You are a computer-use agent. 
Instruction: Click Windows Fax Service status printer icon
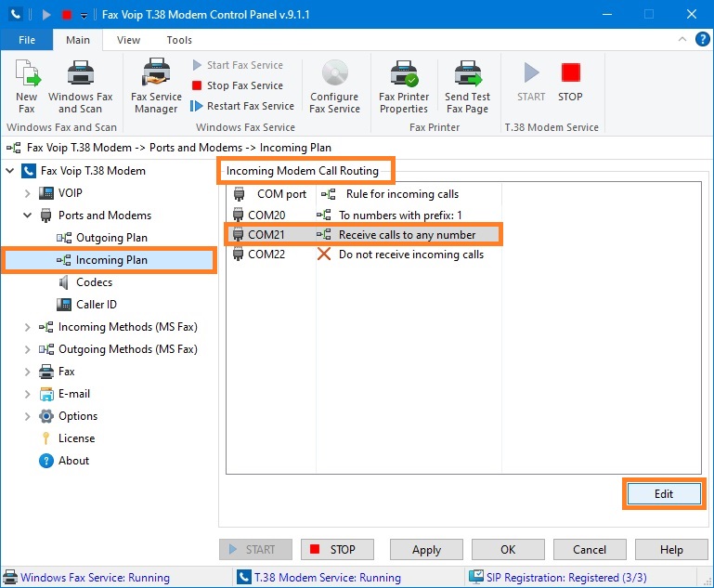[10, 577]
